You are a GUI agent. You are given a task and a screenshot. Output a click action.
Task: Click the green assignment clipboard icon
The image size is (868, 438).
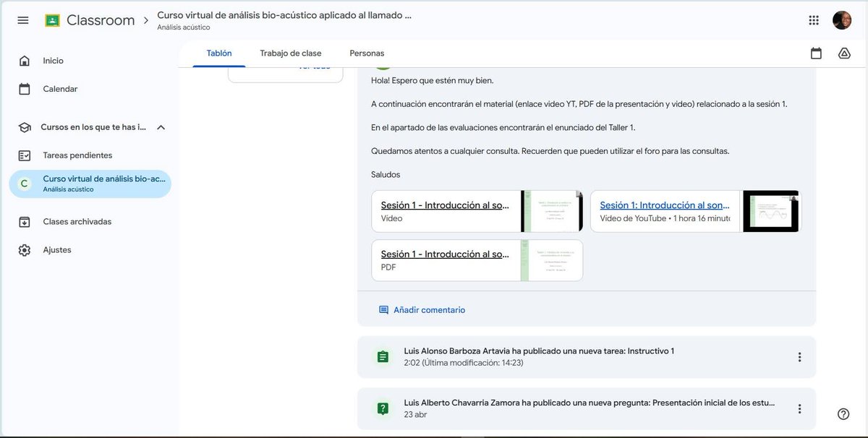click(x=383, y=357)
